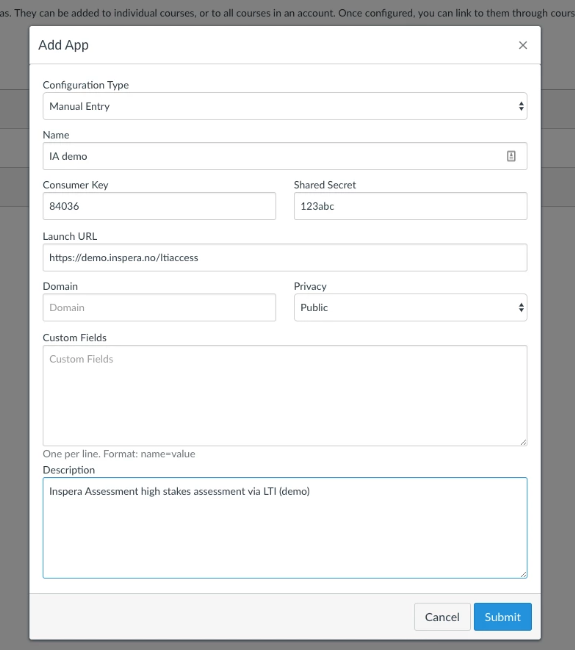
Task: Click the Configuration Type label
Action: [x=86, y=85]
